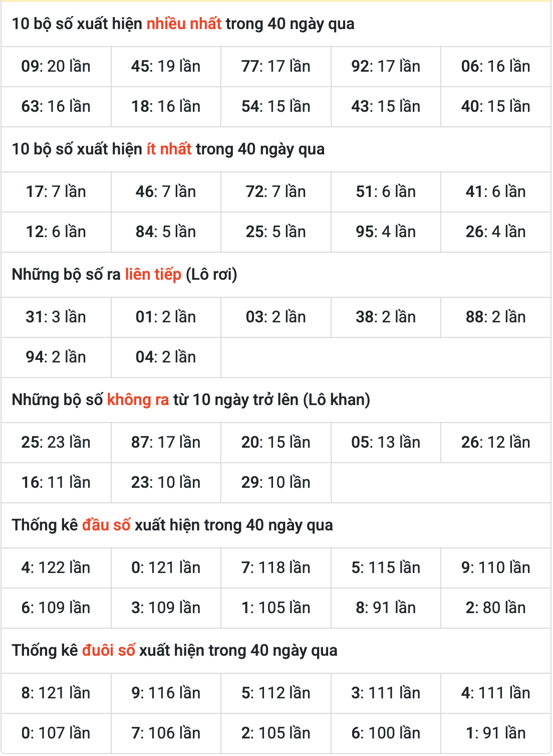553x756 pixels.
Task: Click the 04: 2 lần entry
Action: (166, 357)
